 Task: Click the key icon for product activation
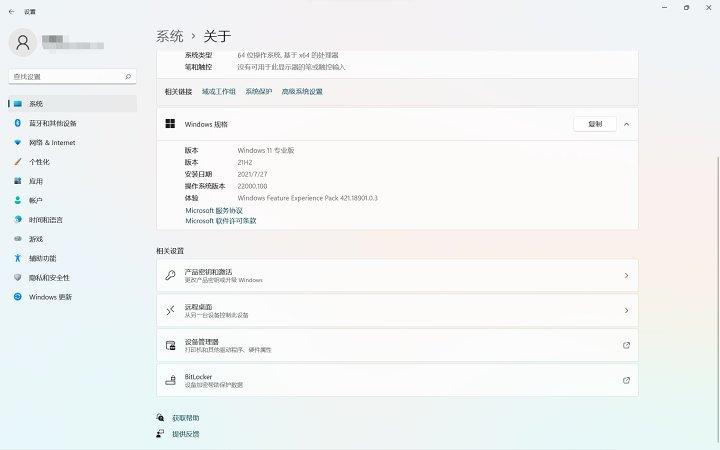pyautogui.click(x=170, y=276)
